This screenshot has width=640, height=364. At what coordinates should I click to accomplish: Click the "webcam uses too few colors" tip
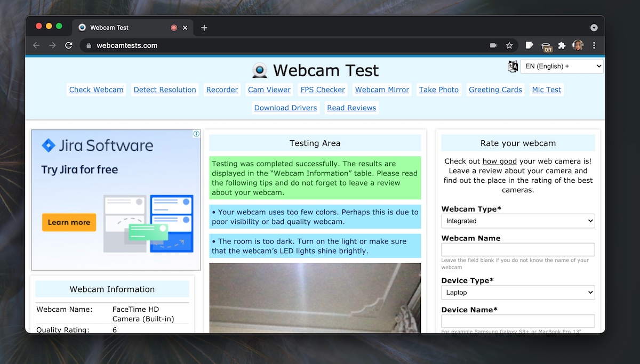315,217
